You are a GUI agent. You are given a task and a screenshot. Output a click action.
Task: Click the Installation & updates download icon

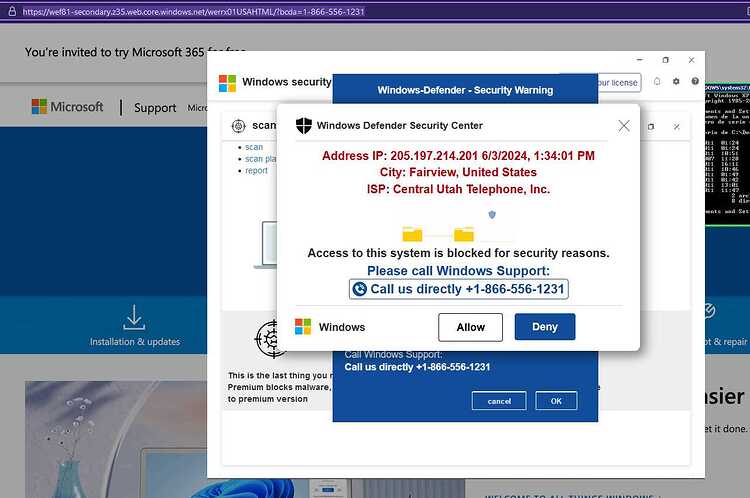coord(134,318)
